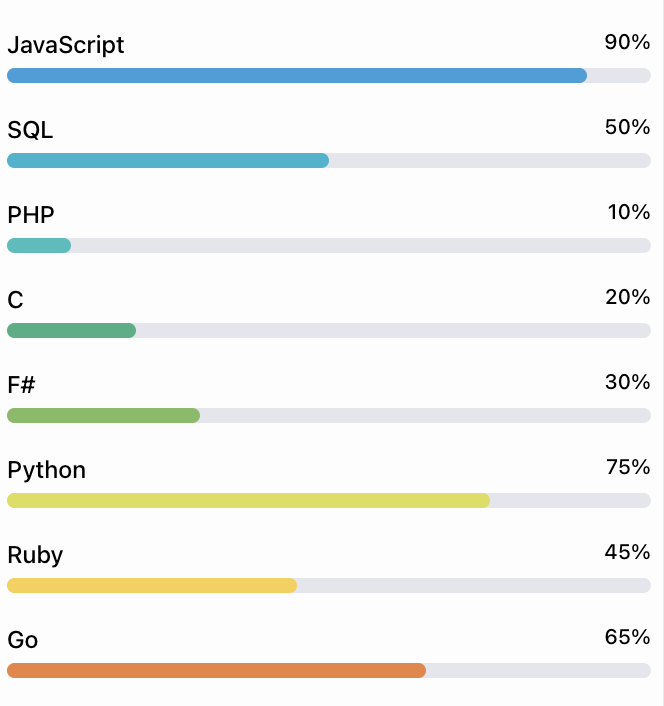Click the 90% value for JavaScript
Screen dimensions: 664x706
point(627,43)
